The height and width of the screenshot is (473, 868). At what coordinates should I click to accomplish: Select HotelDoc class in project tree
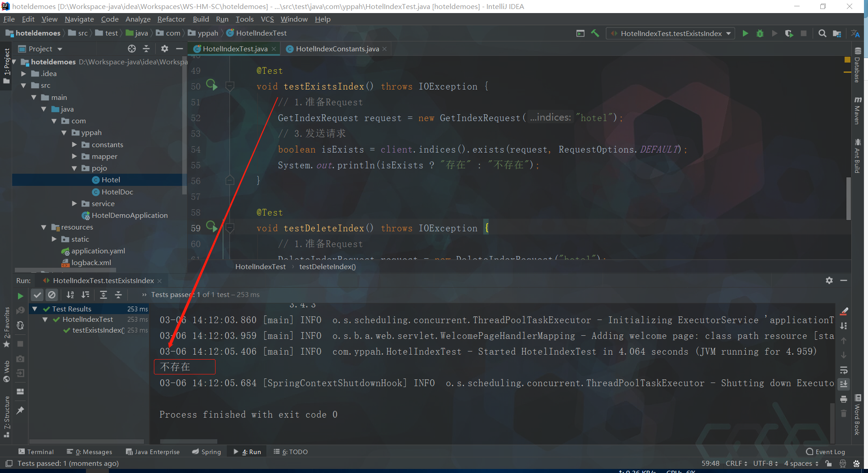tap(117, 192)
